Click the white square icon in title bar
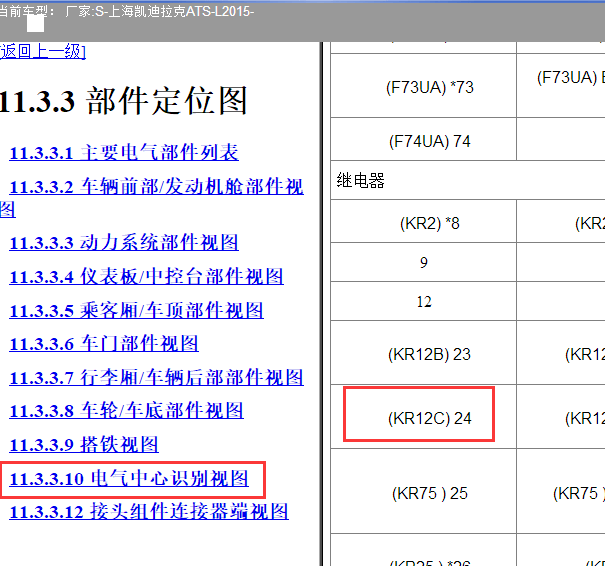Image resolution: width=605 pixels, height=566 pixels. click(x=35, y=22)
